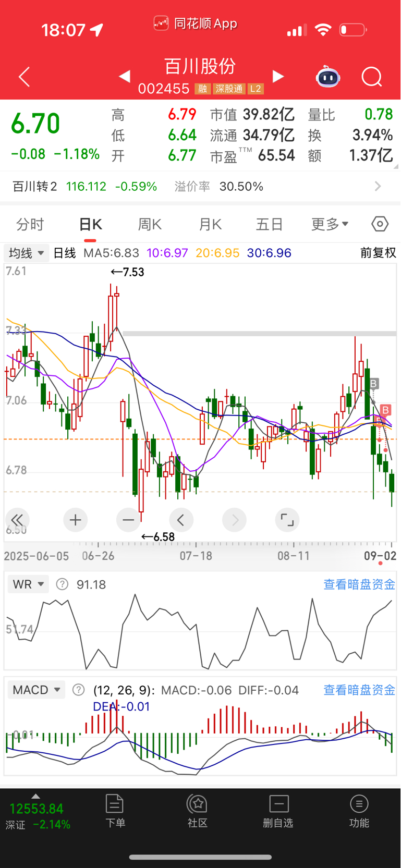Tap purple MA 10:6.97 label
401x868 pixels.
[167, 253]
